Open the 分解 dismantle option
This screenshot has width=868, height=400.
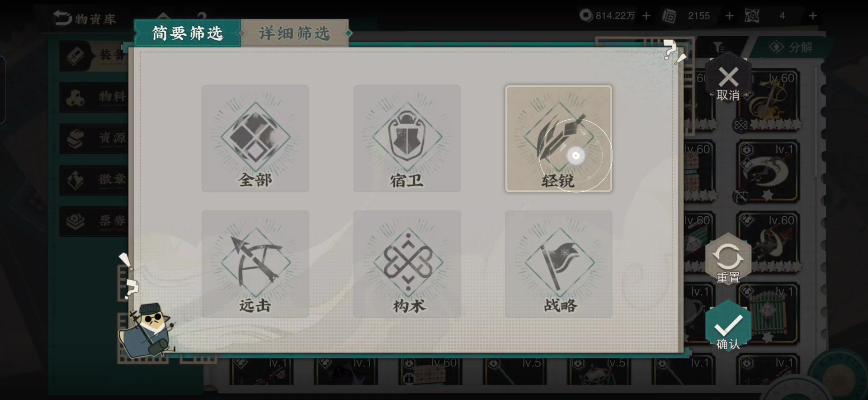click(x=791, y=47)
